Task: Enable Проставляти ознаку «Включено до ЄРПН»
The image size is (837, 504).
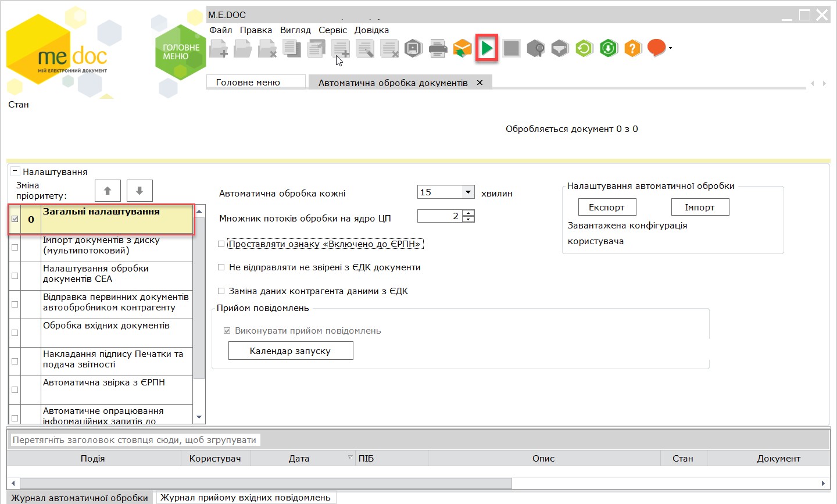Action: (x=221, y=244)
